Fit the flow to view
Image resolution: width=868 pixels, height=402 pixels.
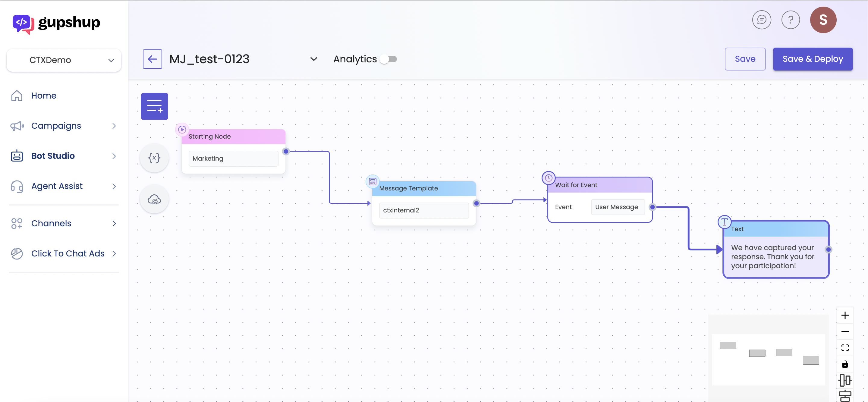(845, 348)
